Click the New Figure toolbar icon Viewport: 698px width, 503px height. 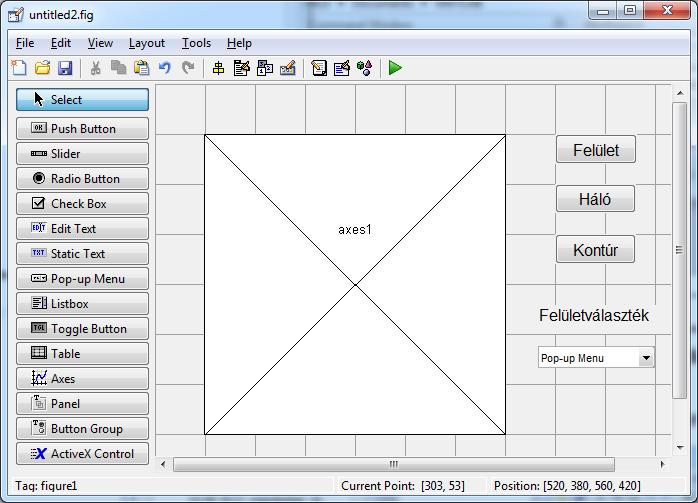[19, 68]
